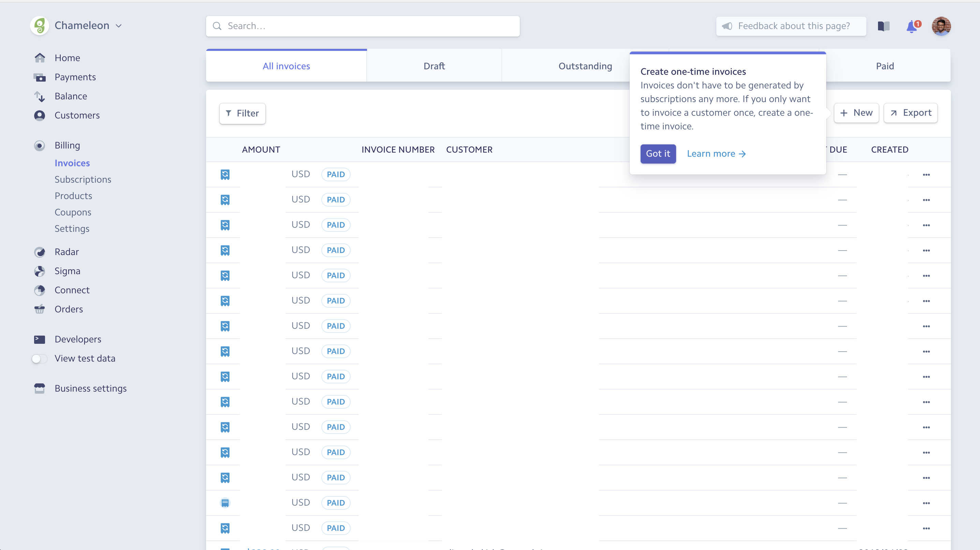Switch to All invoices tab
Viewport: 980px width, 550px height.
pos(286,66)
